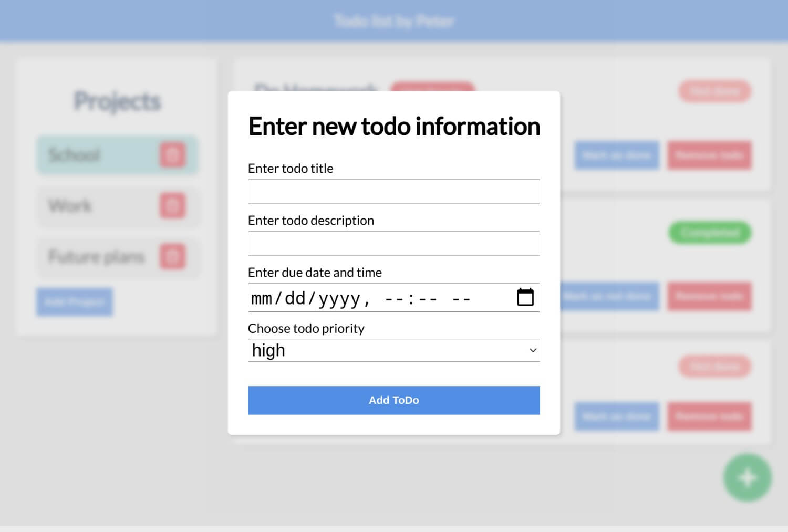This screenshot has height=532, width=788.
Task: Delete the Work project trash icon
Action: (x=172, y=205)
